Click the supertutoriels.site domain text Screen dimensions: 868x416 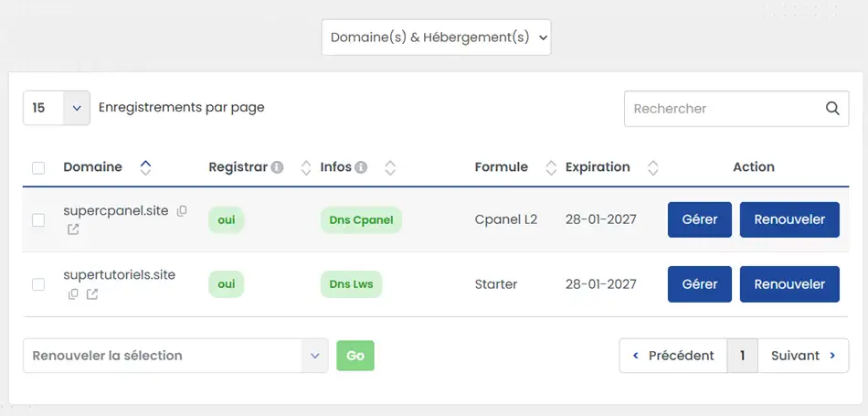point(120,275)
